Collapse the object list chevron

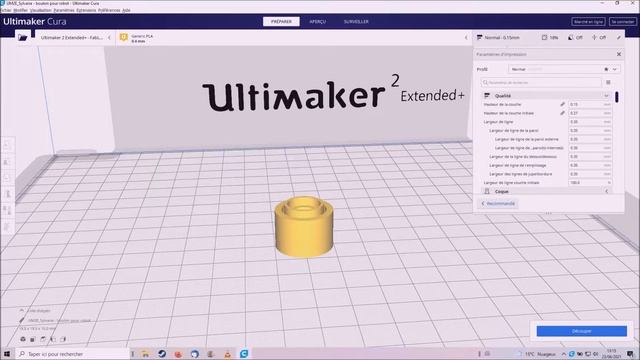[22, 311]
